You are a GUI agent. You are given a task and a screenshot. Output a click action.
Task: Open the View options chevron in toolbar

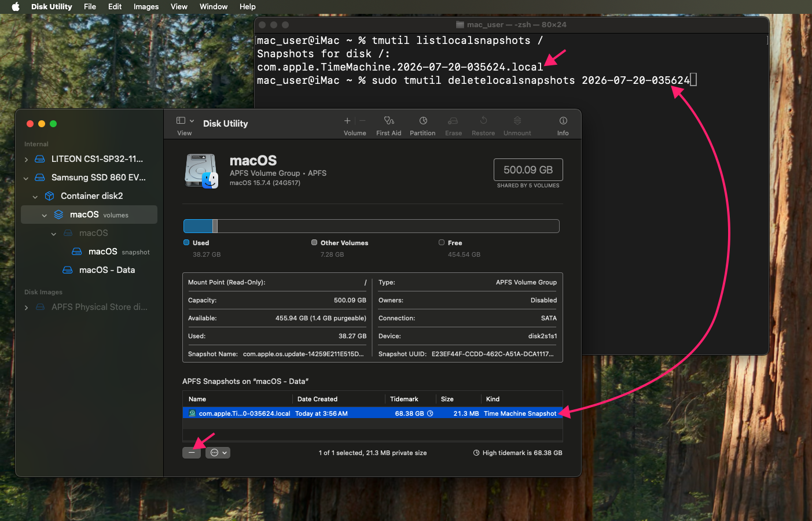pyautogui.click(x=192, y=121)
